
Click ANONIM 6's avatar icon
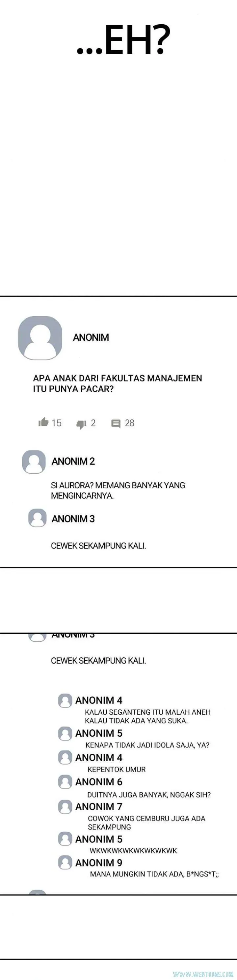[x=65, y=781]
